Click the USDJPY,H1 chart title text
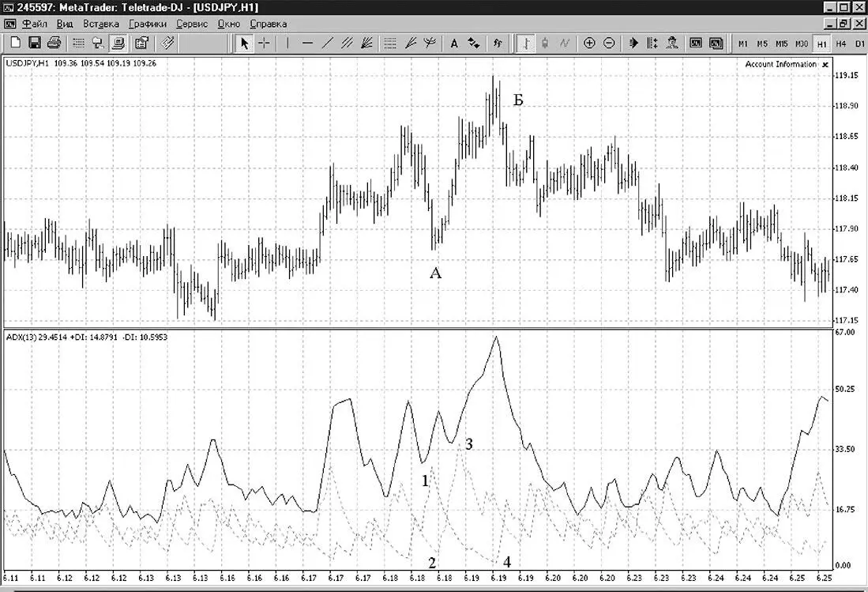The height and width of the screenshot is (592, 868). pos(27,63)
